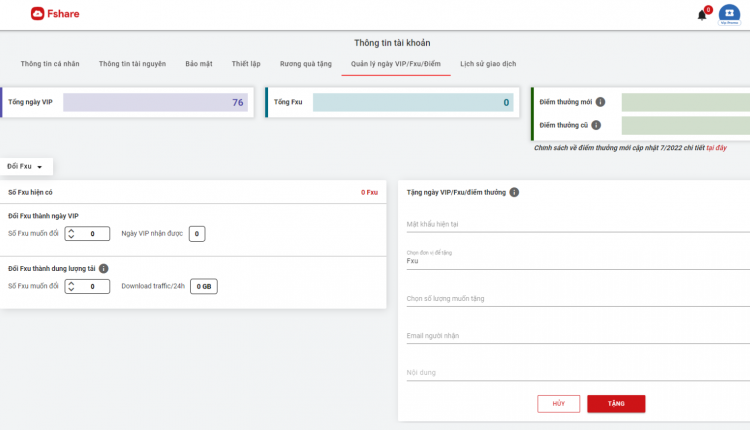The width and height of the screenshot is (750, 430).
Task: Open Chọn đơn vị để tặng selector showing Fxu
Action: click(x=578, y=261)
